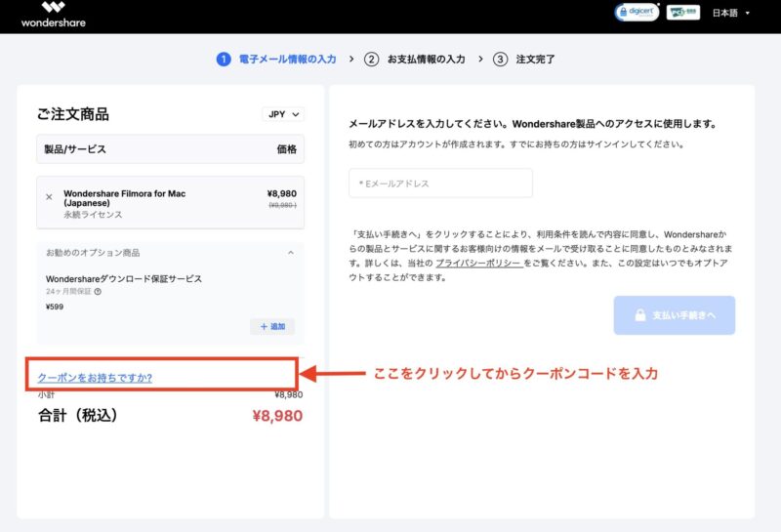Go to 注文完了 step

[536, 60]
